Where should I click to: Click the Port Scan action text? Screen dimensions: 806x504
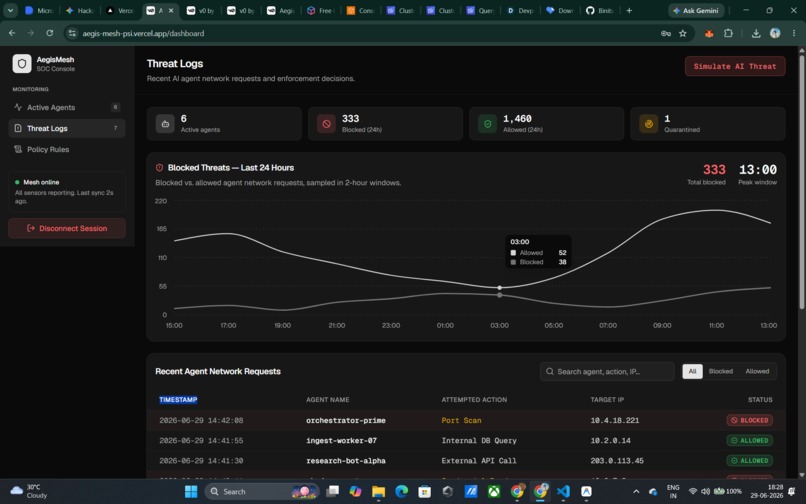461,420
